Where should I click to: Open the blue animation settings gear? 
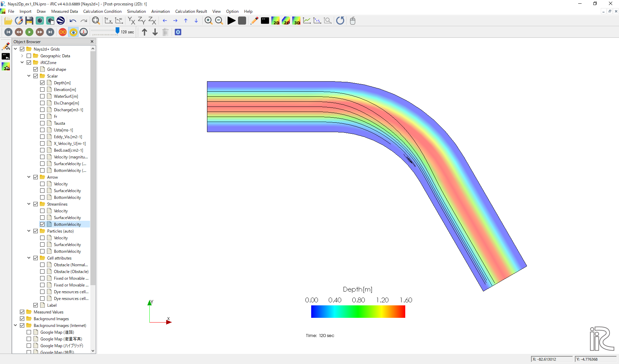tap(178, 32)
